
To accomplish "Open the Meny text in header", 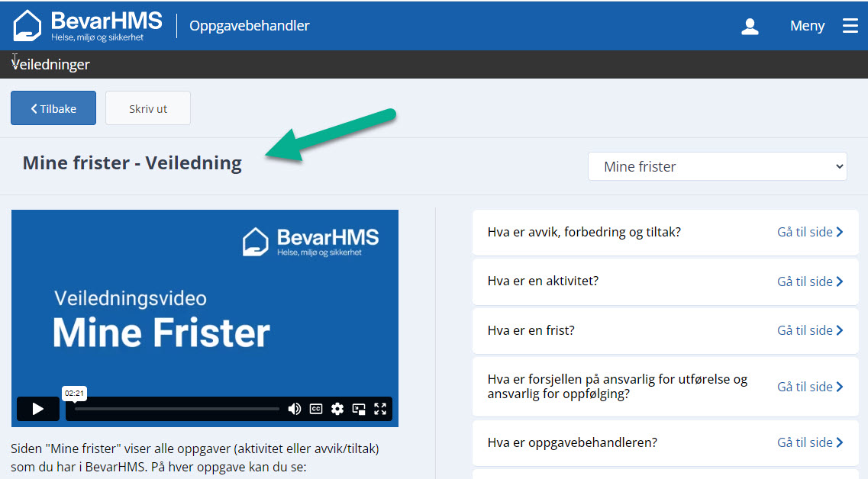I will click(807, 26).
